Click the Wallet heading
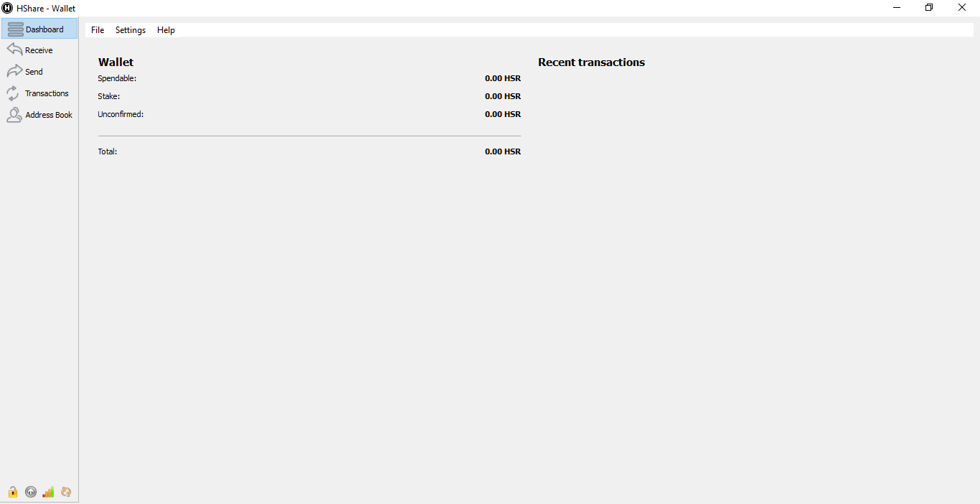This screenshot has height=504, width=980. (116, 62)
